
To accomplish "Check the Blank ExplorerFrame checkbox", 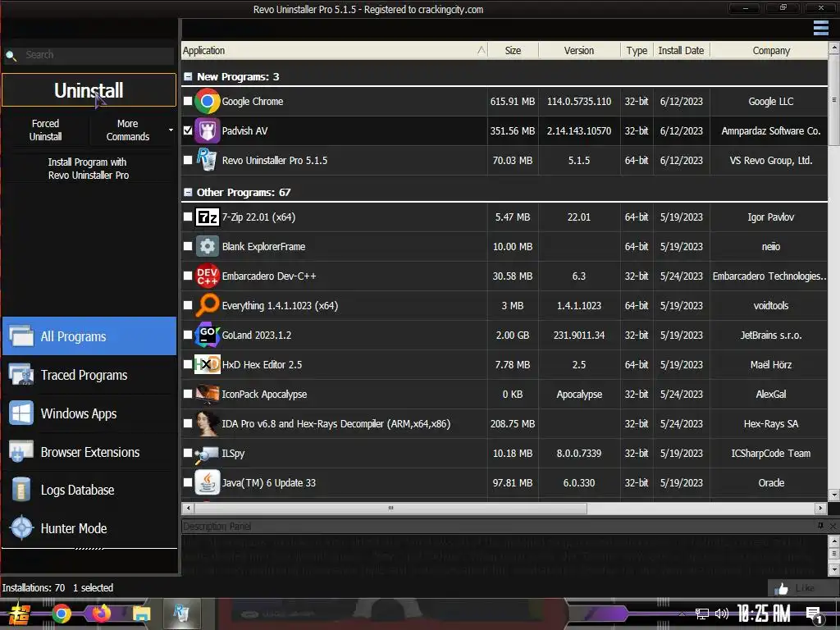I will click(188, 246).
